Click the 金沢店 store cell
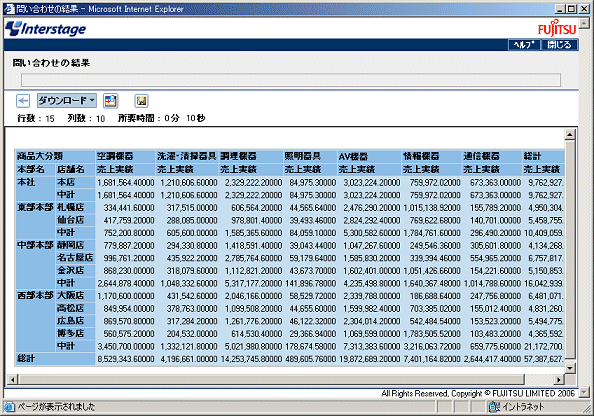 [75, 270]
